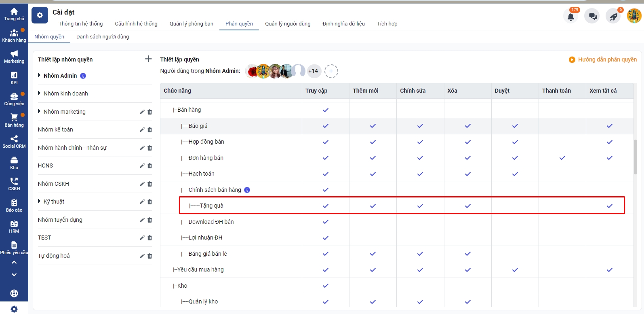Uncheck Duyệt permission for Báo giá
644x314 pixels.
(515, 126)
